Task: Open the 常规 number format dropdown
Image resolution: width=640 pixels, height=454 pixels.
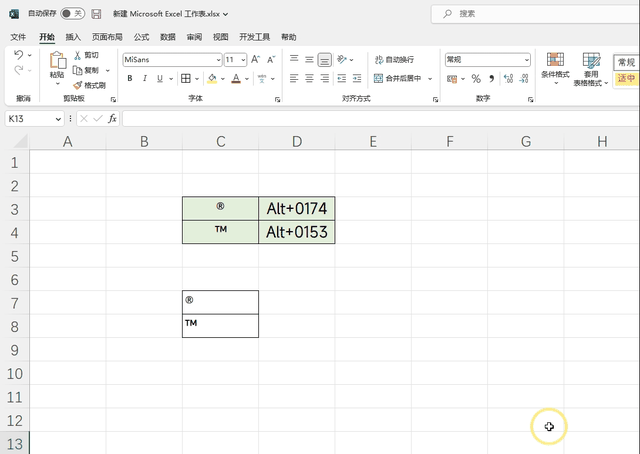Action: [527, 60]
